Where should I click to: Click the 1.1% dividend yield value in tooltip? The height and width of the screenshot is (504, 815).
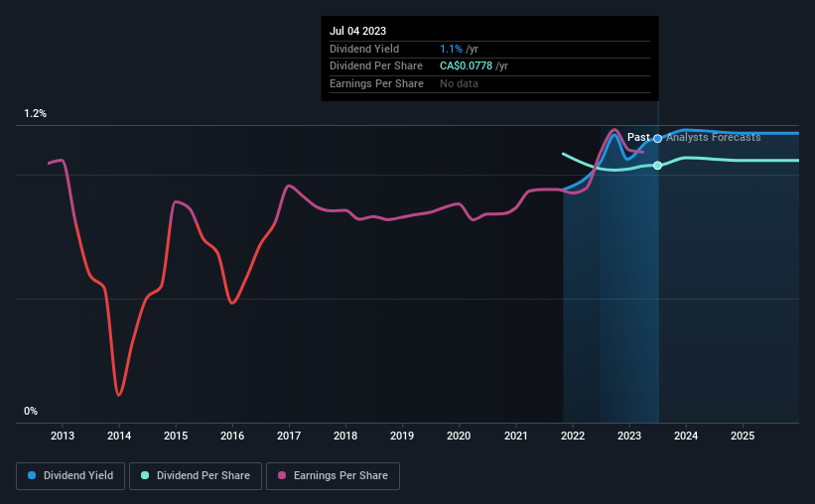point(451,49)
